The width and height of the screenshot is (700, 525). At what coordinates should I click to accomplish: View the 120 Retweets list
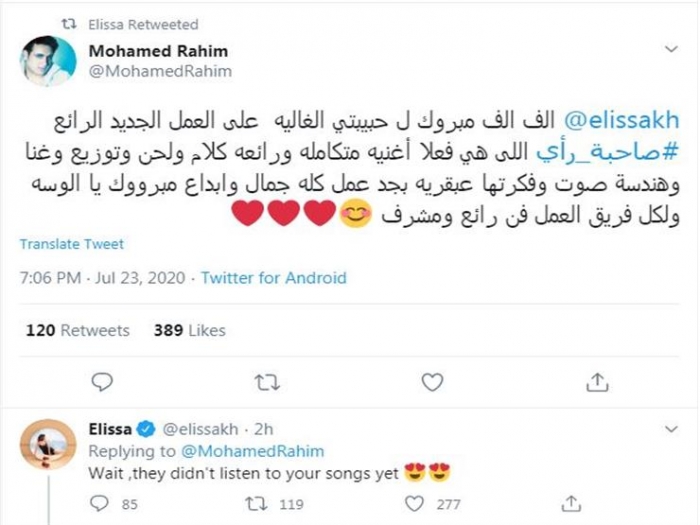tap(81, 330)
